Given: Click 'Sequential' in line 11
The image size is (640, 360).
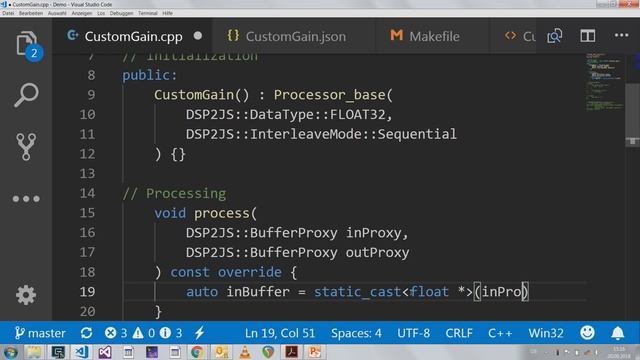Looking at the screenshot, I should click(x=417, y=134).
